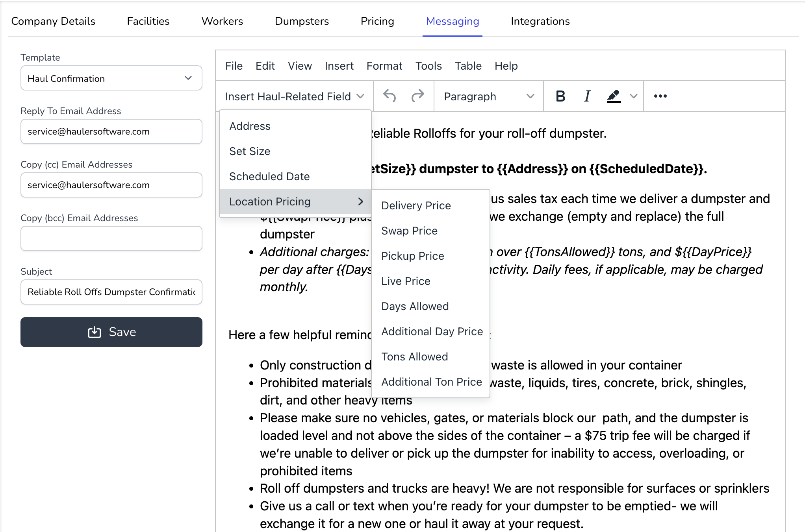Open the Paragraph format dropdown

pyautogui.click(x=489, y=96)
